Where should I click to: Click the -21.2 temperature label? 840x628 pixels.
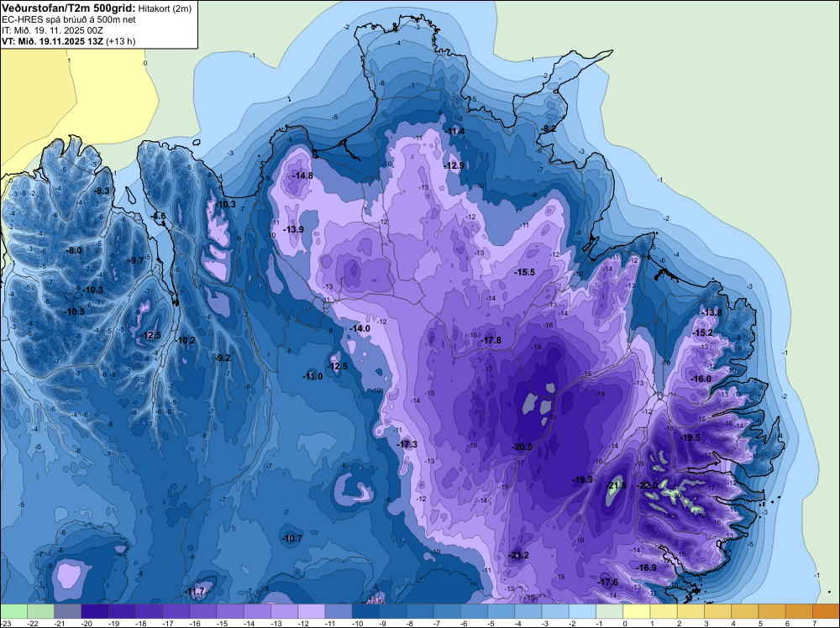518,555
